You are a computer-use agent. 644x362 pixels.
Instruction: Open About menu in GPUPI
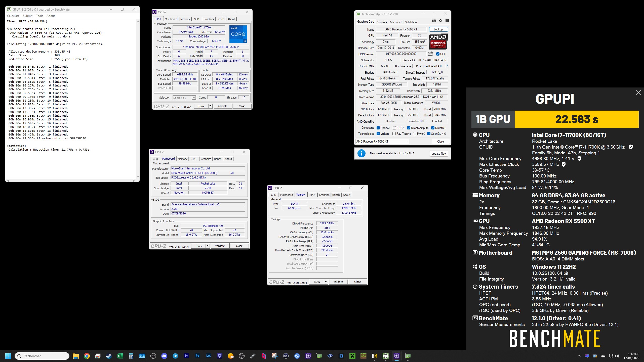click(51, 16)
